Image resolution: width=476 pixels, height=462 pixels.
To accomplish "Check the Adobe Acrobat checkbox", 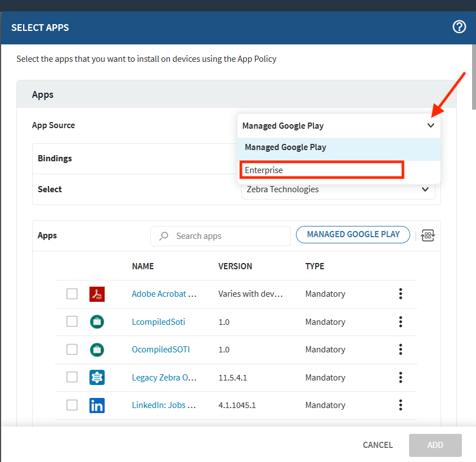I will [x=72, y=294].
